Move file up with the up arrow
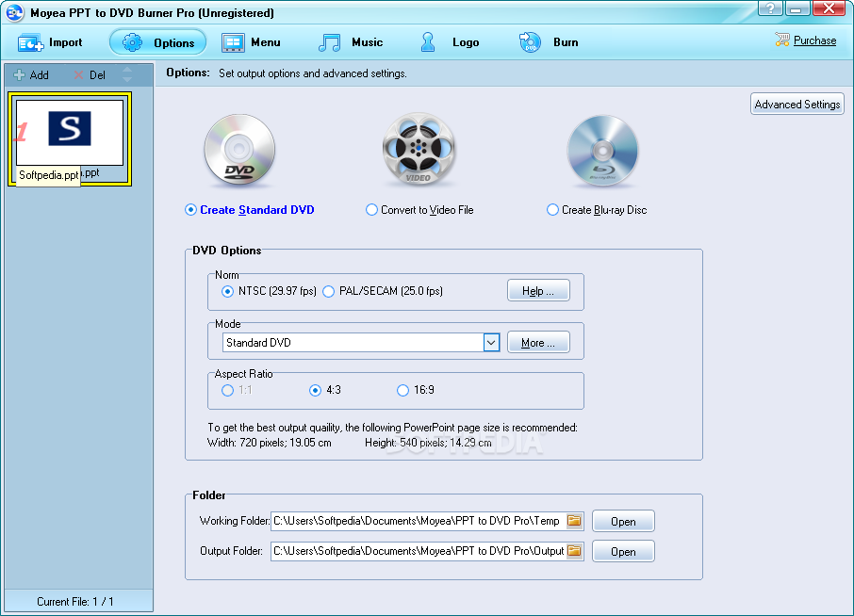Image resolution: width=854 pixels, height=616 pixels. tap(127, 70)
